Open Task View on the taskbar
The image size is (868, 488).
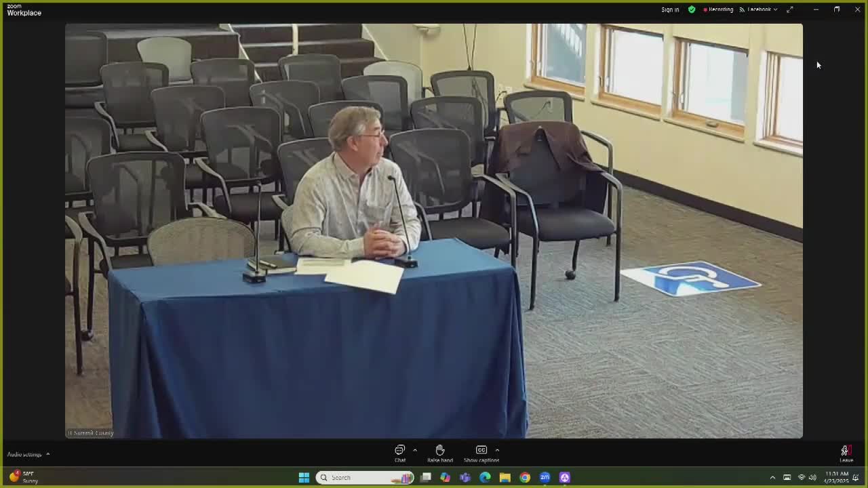426,477
